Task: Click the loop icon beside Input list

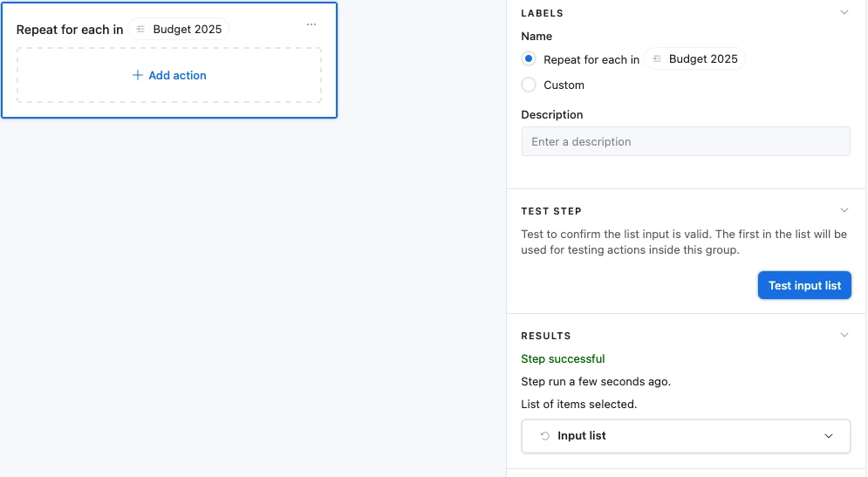Action: pos(545,436)
